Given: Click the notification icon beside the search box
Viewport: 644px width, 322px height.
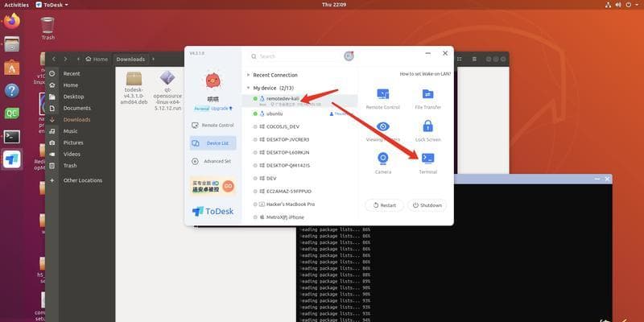Looking at the screenshot, I should (x=349, y=56).
